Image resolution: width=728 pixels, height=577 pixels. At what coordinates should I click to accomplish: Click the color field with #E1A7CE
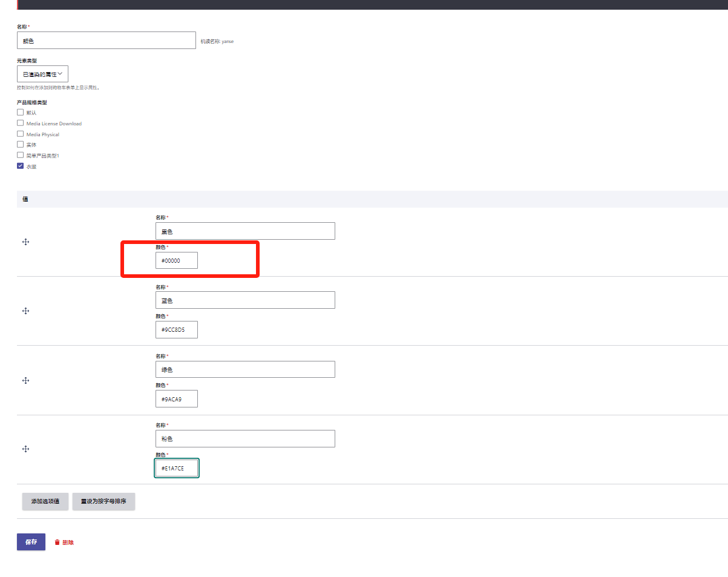[x=177, y=468]
